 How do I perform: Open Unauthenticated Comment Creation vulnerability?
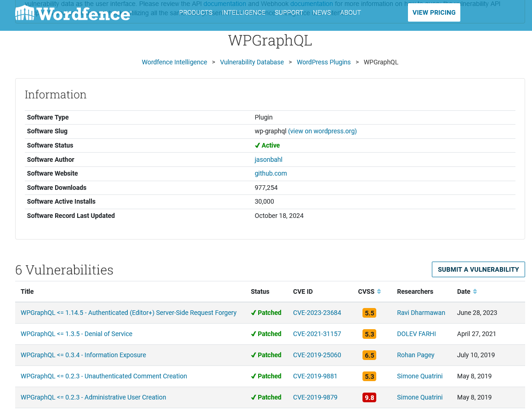pos(104,376)
